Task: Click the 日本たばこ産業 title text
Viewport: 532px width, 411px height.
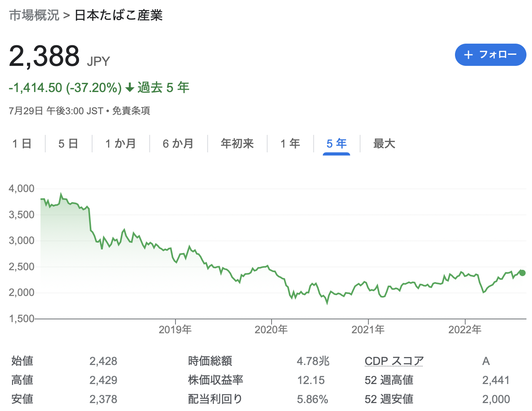Action: click(x=119, y=15)
